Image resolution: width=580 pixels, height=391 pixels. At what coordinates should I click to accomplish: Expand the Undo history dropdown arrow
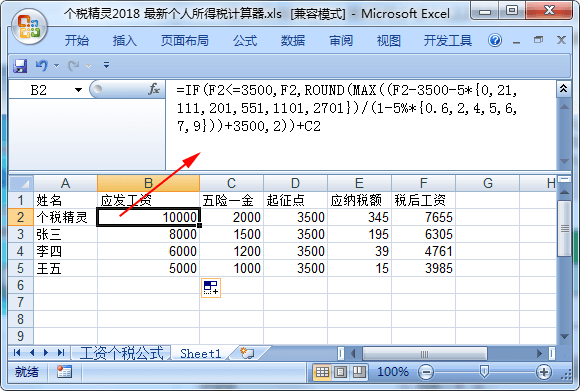pyautogui.click(x=57, y=66)
